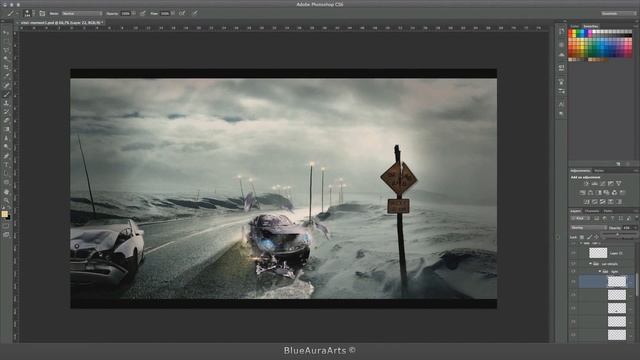Select the Gradient tool

pyautogui.click(x=6, y=129)
